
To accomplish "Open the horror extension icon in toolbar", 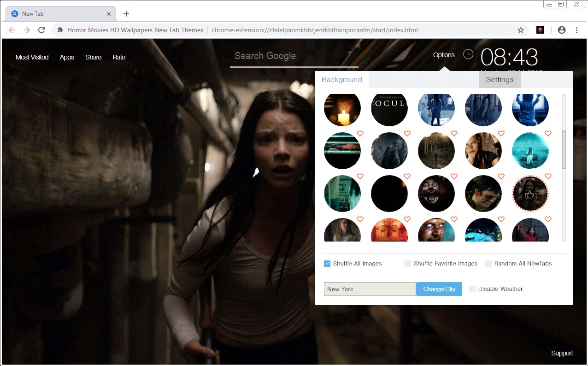I will 540,30.
